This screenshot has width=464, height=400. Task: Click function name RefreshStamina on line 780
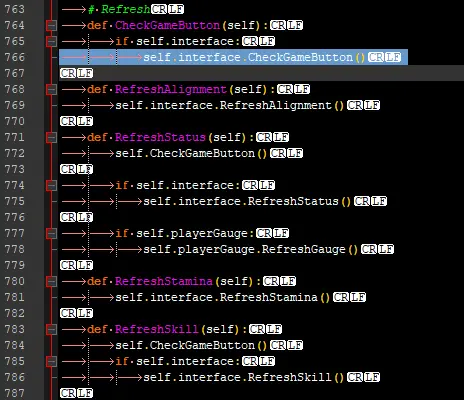pyautogui.click(x=164, y=281)
